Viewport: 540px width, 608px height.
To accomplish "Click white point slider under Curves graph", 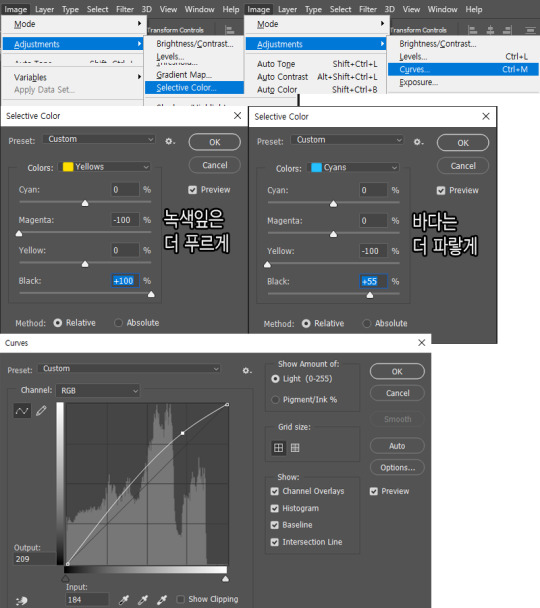I will 226,579.
